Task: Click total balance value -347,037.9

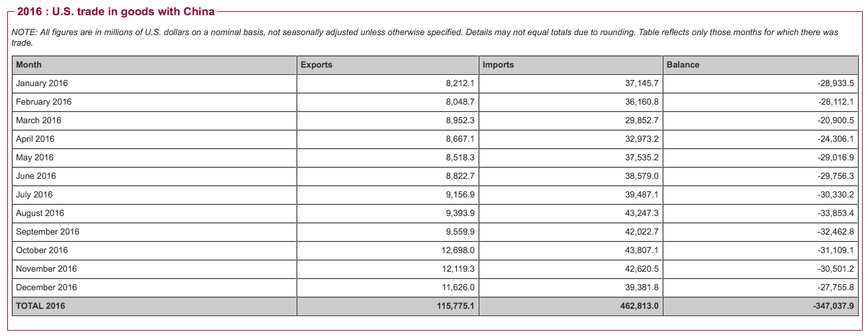Action: pyautogui.click(x=834, y=306)
